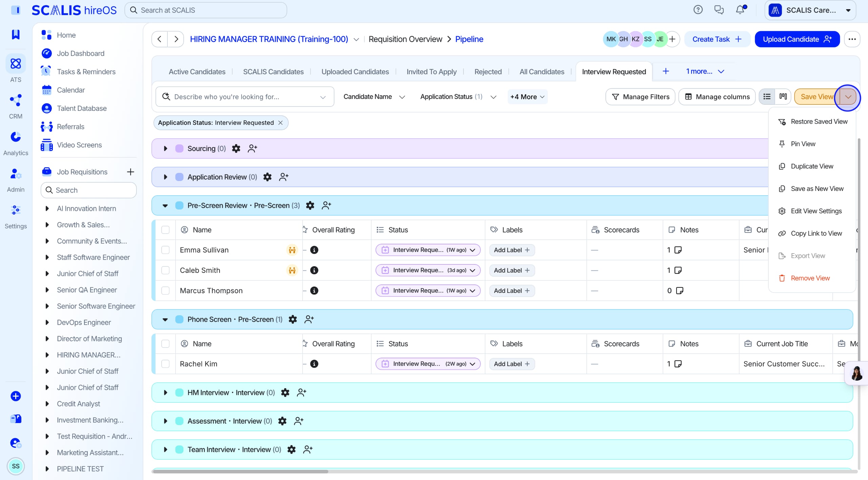Select all in Pre-Screen Review table
Viewport: 868px width, 480px height.
click(x=165, y=230)
